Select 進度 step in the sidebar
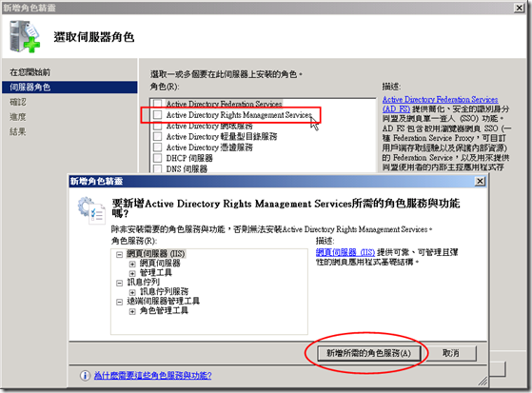This screenshot has width=532, height=393. tap(18, 117)
